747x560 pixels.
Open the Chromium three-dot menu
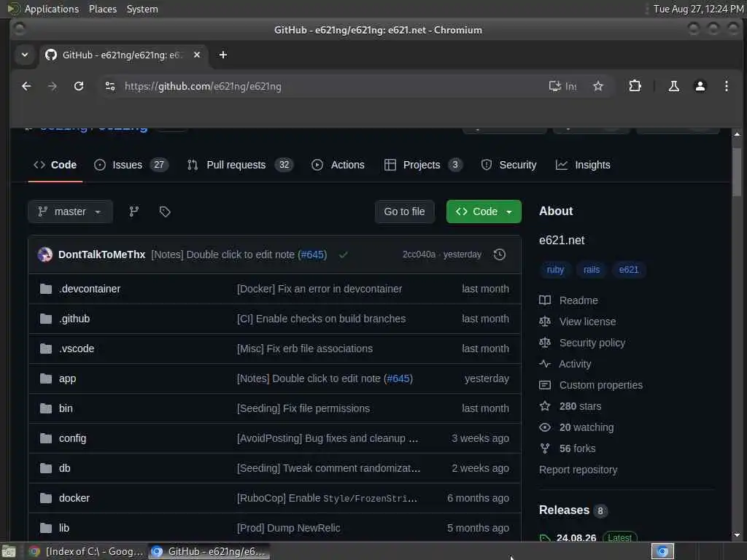pos(726,86)
